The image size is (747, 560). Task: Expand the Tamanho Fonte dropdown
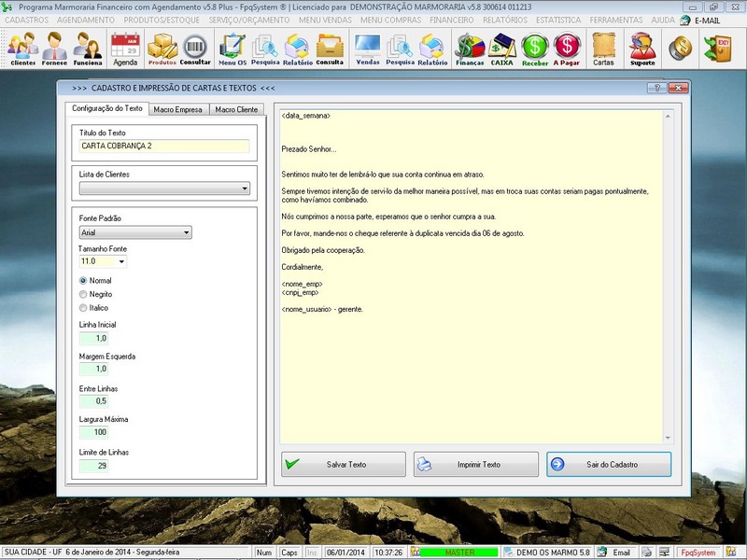(121, 263)
